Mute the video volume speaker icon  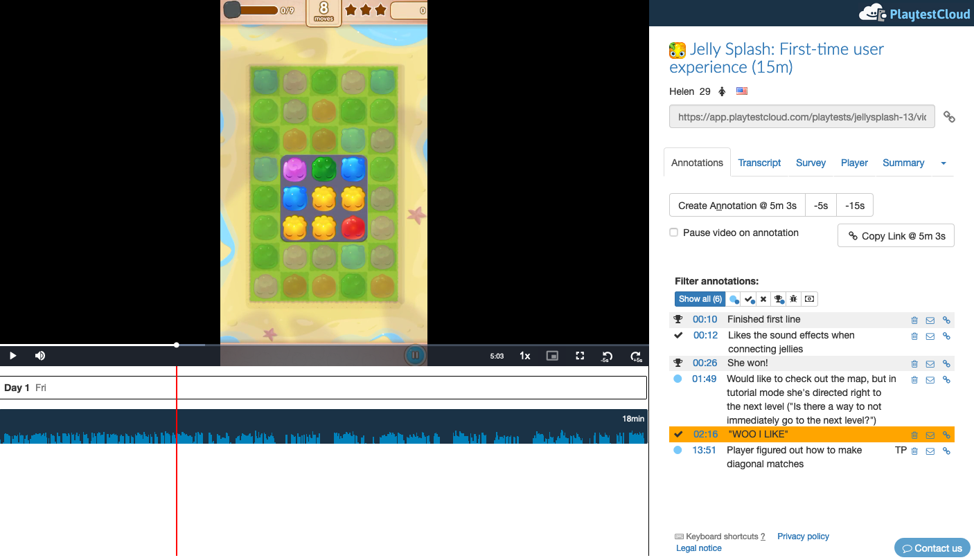[x=40, y=356]
